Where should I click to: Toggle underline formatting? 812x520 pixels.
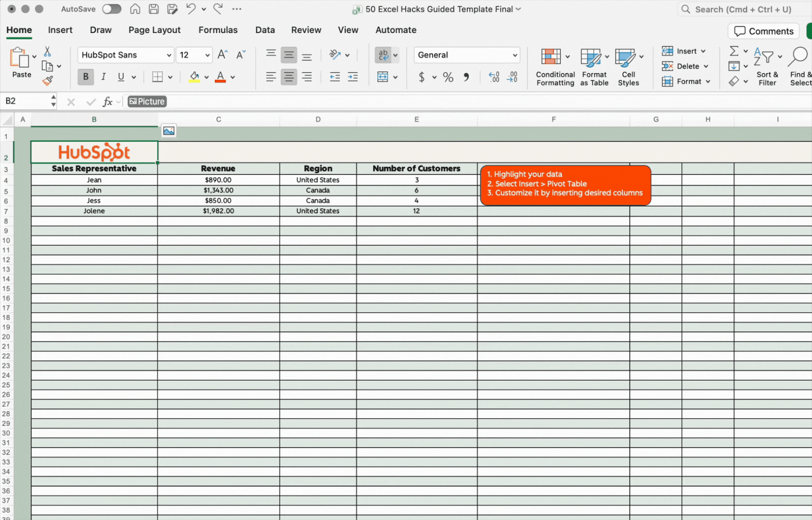click(121, 77)
